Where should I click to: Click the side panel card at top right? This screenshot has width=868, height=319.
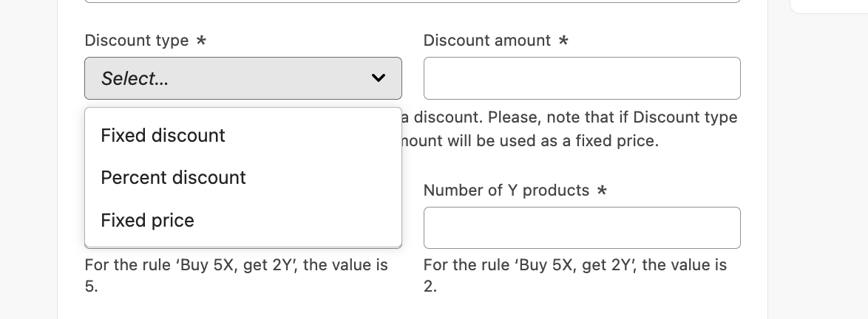coord(829,7)
